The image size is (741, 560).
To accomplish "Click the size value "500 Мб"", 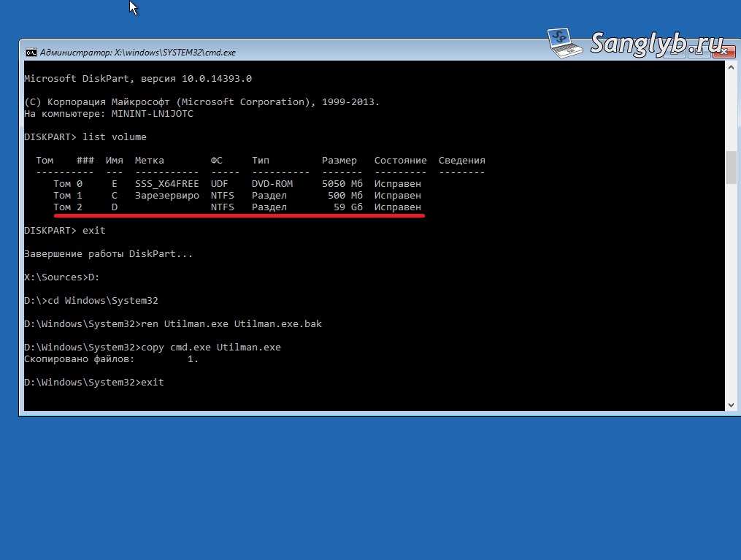I will (345, 196).
